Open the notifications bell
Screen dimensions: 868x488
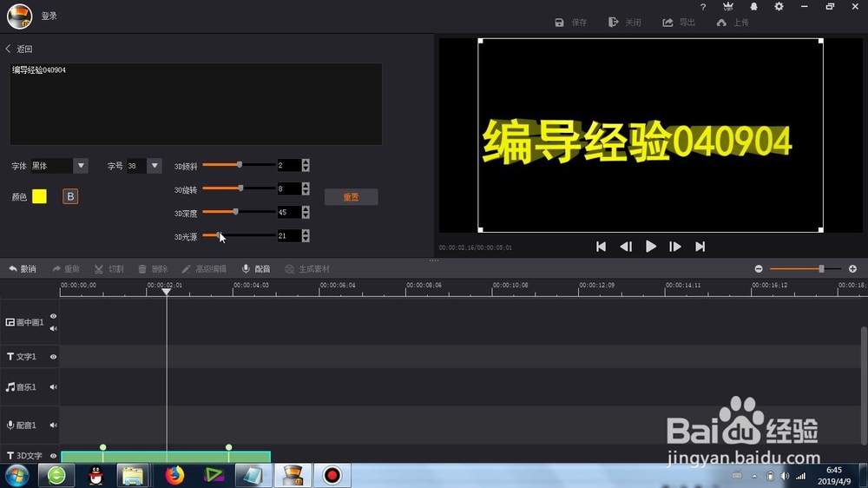(x=753, y=7)
